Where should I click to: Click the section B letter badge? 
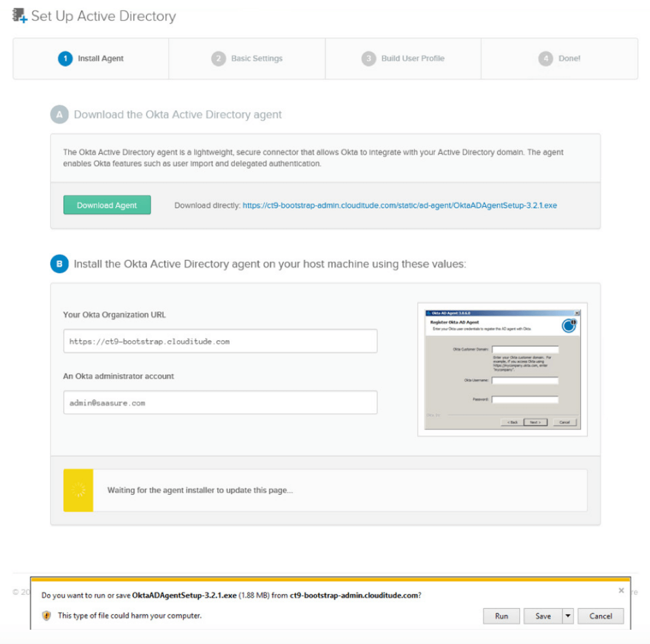coord(60,264)
